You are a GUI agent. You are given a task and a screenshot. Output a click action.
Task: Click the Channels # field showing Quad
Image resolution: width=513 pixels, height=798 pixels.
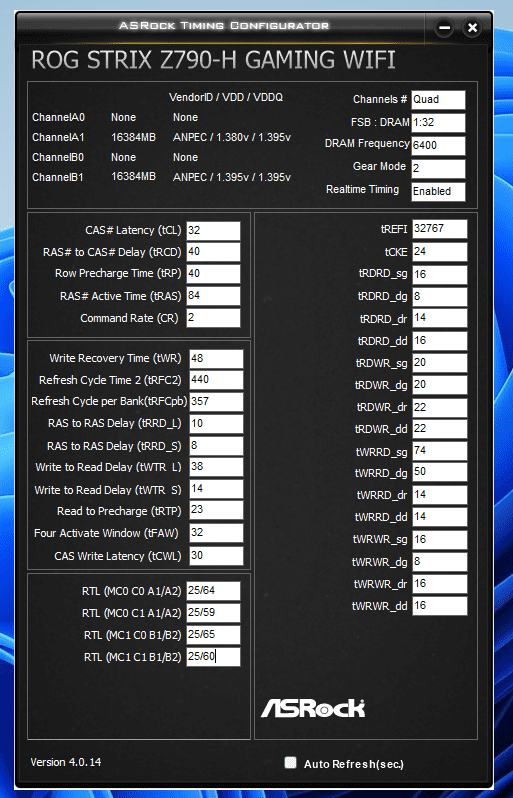[x=438, y=100]
